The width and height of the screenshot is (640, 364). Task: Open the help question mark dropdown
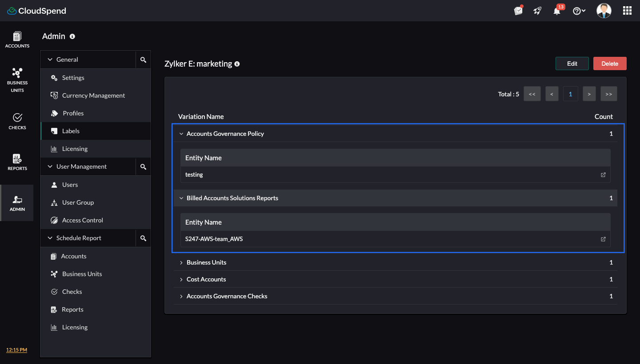tap(579, 11)
